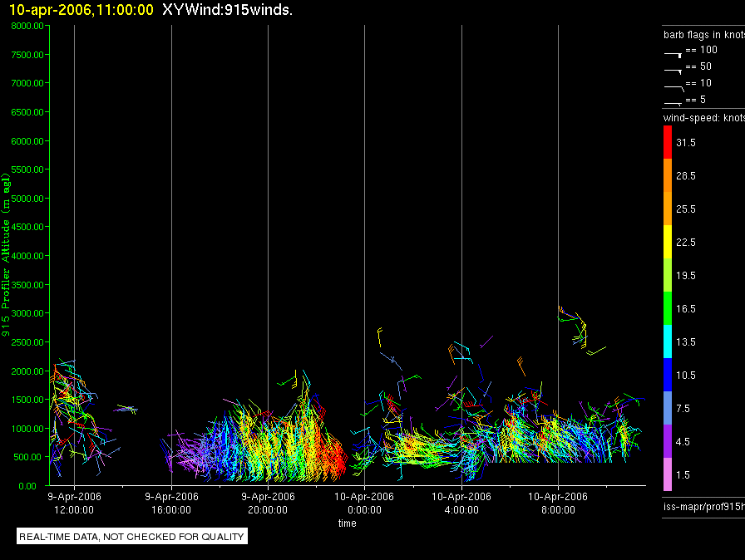Select the yellow 22.5 knots legend swatch

point(668,242)
